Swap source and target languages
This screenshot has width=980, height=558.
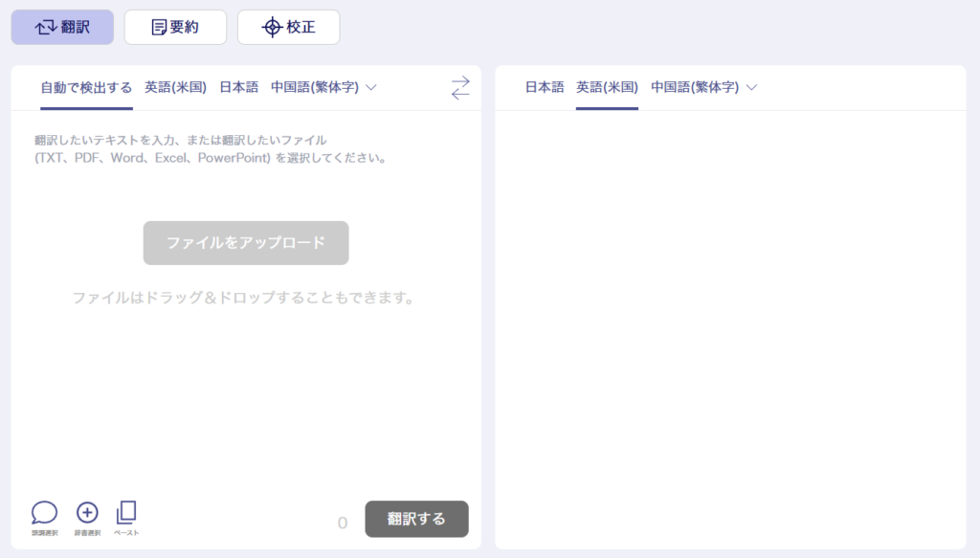460,88
